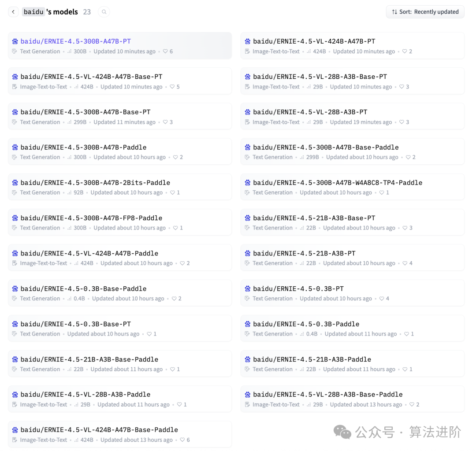The image size is (476, 451).
Task: Click heart icon on ERNIE-4.5-21B-A3B-PT card
Action: tap(405, 263)
